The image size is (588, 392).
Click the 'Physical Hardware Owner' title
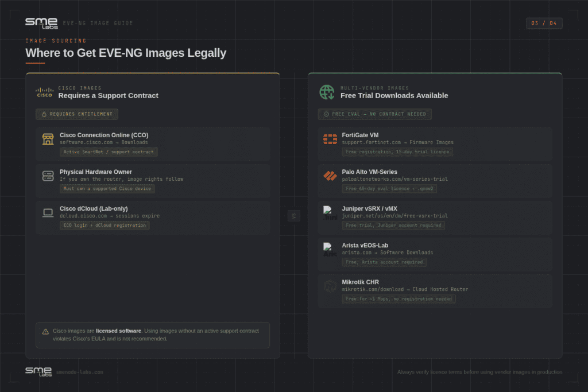(96, 172)
